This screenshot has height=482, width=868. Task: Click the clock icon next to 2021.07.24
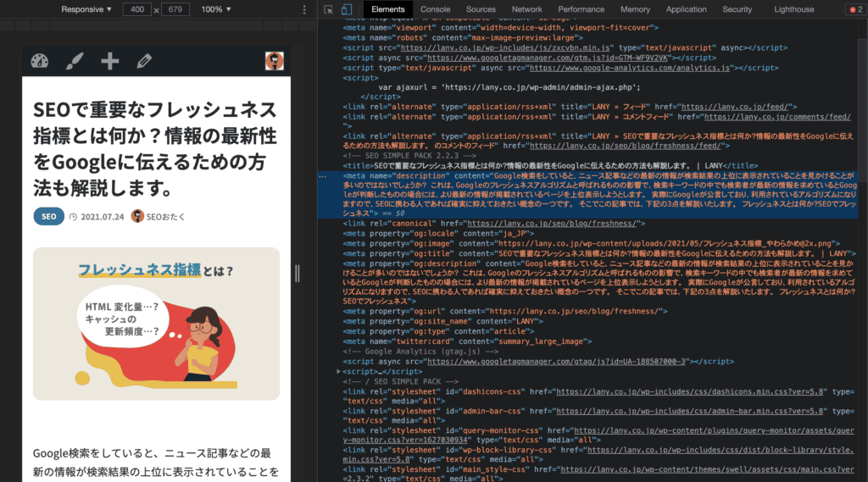point(73,217)
